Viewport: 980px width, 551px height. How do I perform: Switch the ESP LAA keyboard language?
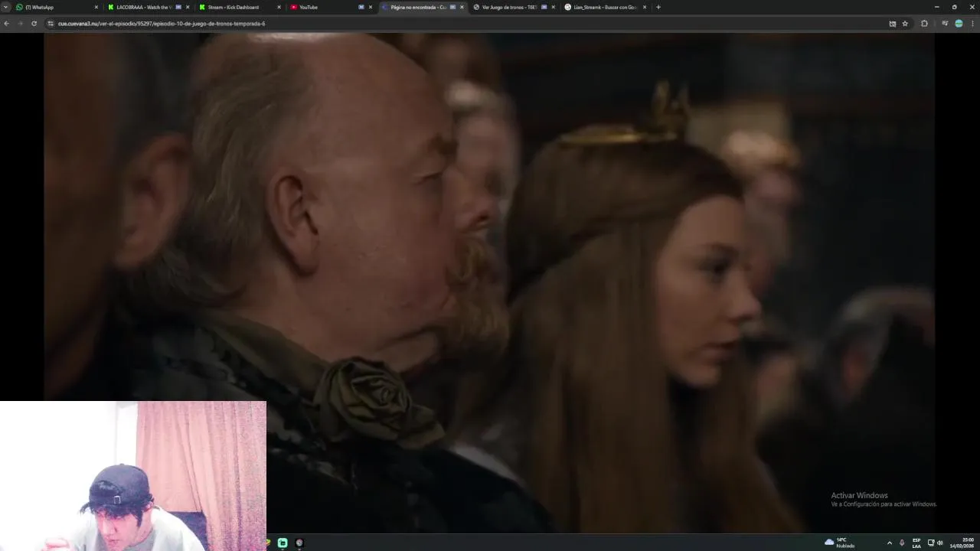pyautogui.click(x=916, y=543)
